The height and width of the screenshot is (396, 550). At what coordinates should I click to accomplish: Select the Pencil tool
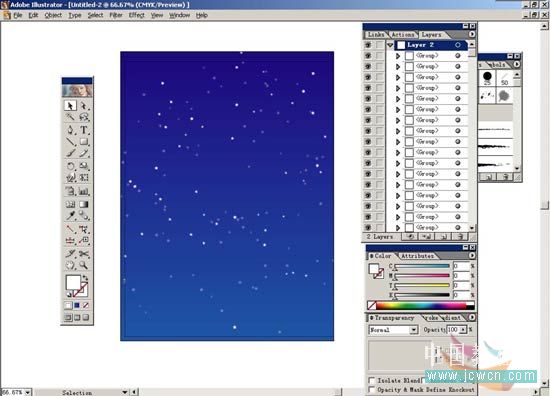point(84,153)
